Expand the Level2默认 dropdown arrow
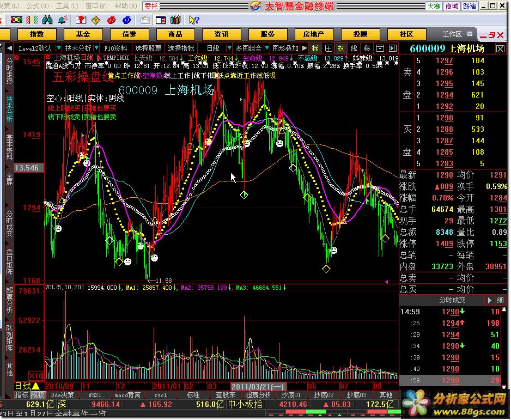The width and height of the screenshot is (511, 420). [x=59, y=48]
